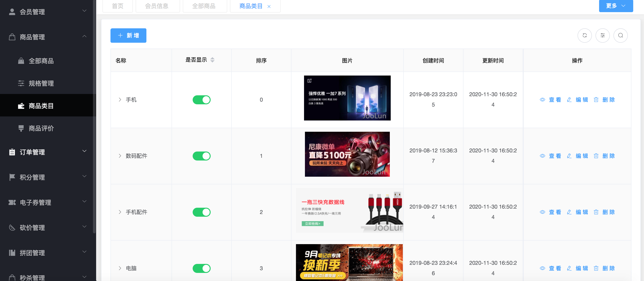Expand the 手机 category row
Viewport: 644px width, 281px height.
[x=120, y=100]
